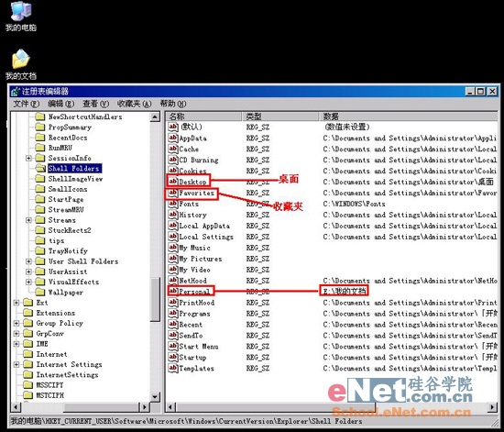504x432 pixels.
Task: Select the Shell Folders folder icon
Action: (40, 168)
